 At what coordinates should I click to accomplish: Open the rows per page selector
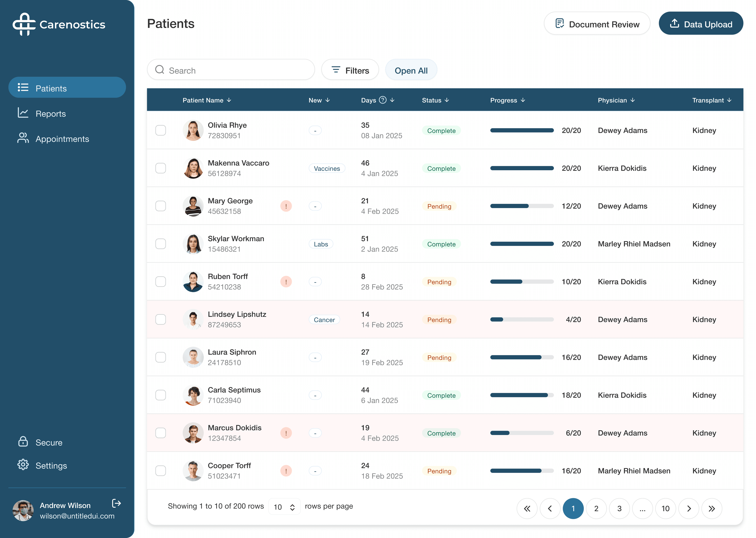284,506
